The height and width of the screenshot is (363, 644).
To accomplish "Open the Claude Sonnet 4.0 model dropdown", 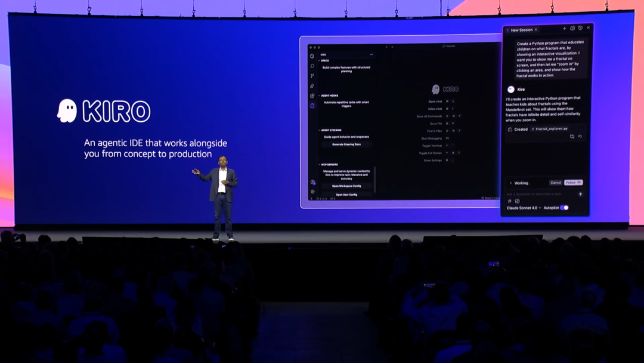I will (x=524, y=208).
